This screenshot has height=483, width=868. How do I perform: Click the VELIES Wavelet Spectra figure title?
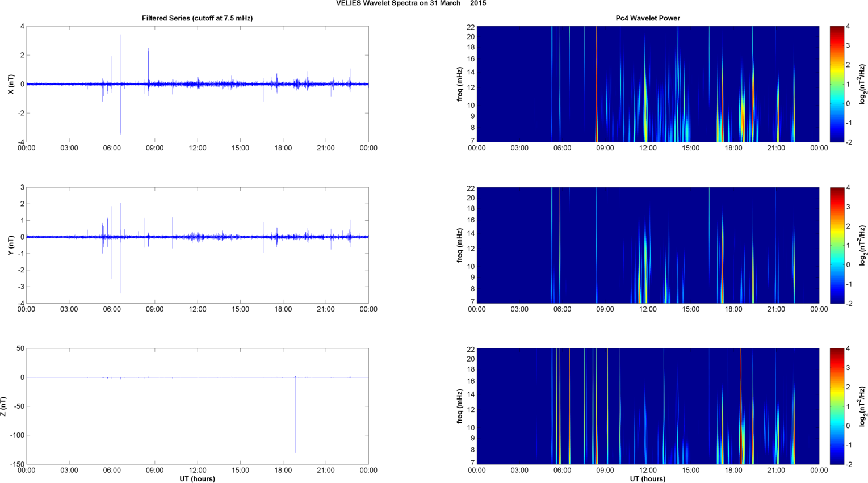tap(410, 3)
